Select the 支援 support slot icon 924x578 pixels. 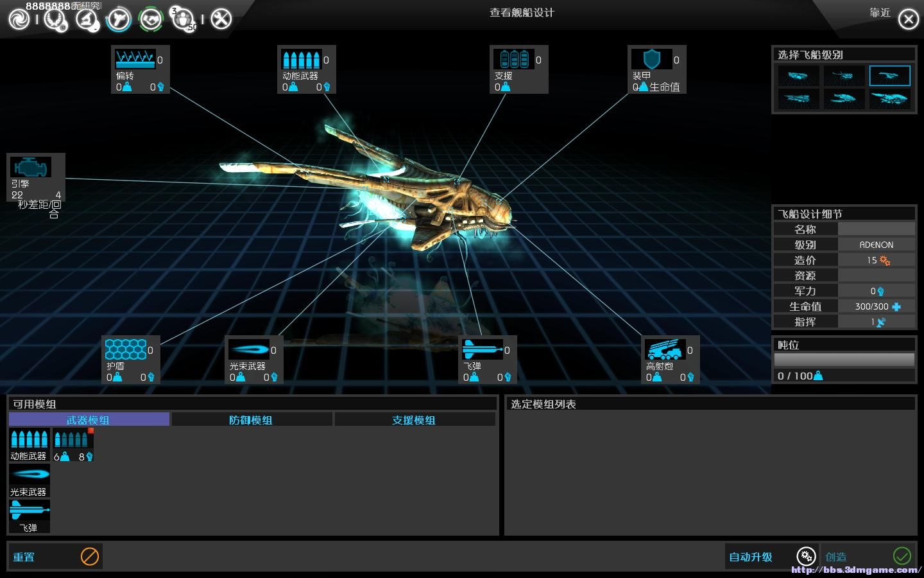pyautogui.click(x=513, y=59)
